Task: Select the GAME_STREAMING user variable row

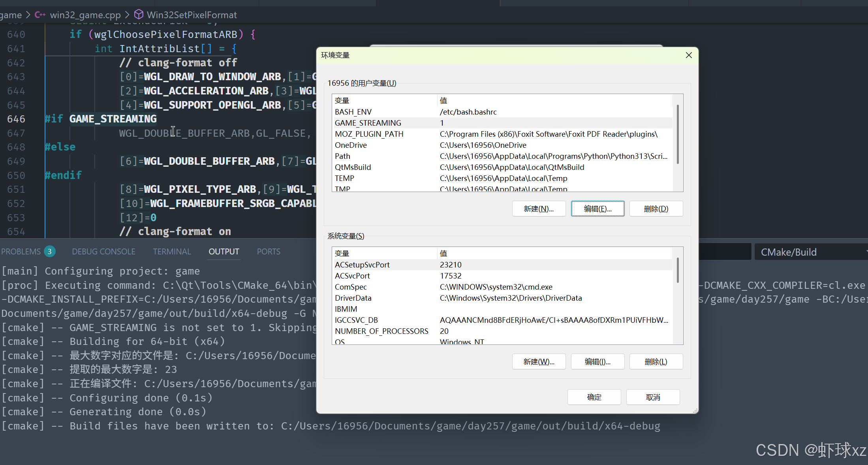Action: click(x=368, y=123)
